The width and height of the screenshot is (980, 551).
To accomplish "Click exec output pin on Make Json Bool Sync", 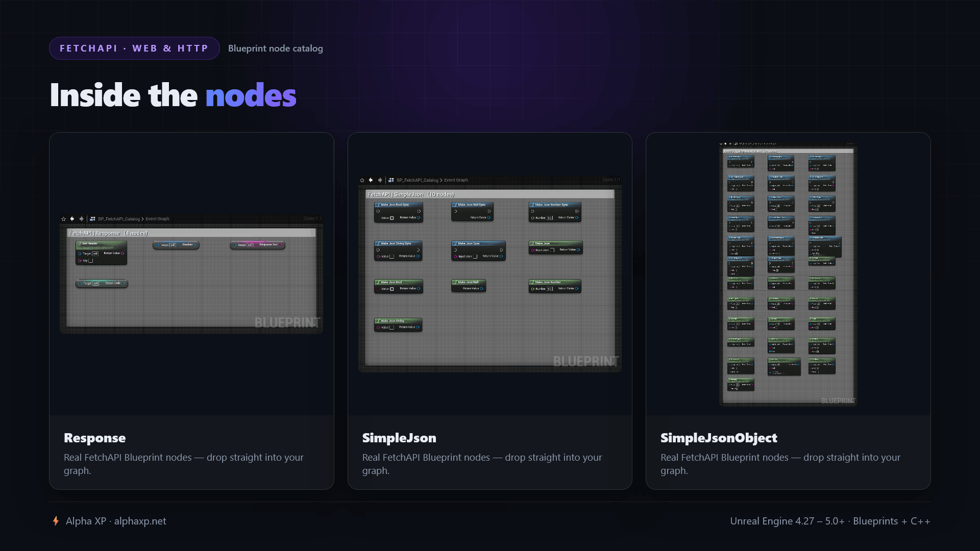I will click(x=419, y=211).
